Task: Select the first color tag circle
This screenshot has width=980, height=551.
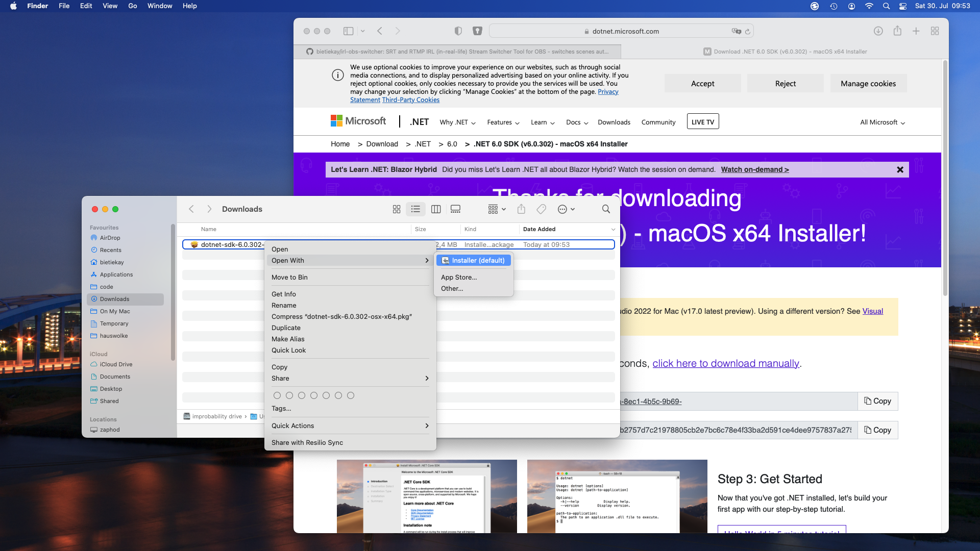Action: [277, 395]
